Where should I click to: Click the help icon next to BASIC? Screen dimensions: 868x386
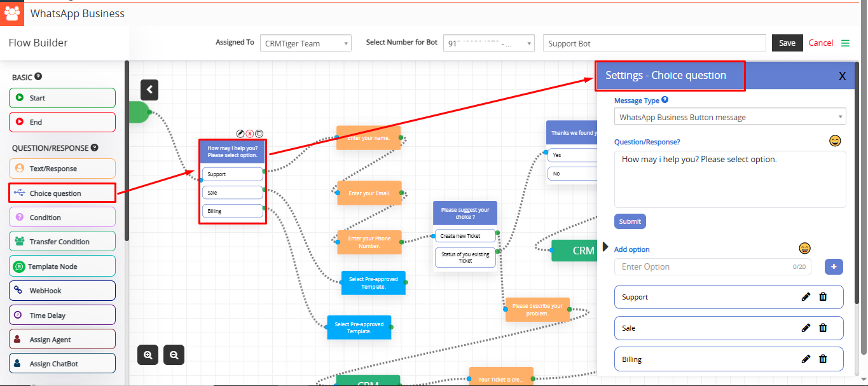tap(38, 76)
